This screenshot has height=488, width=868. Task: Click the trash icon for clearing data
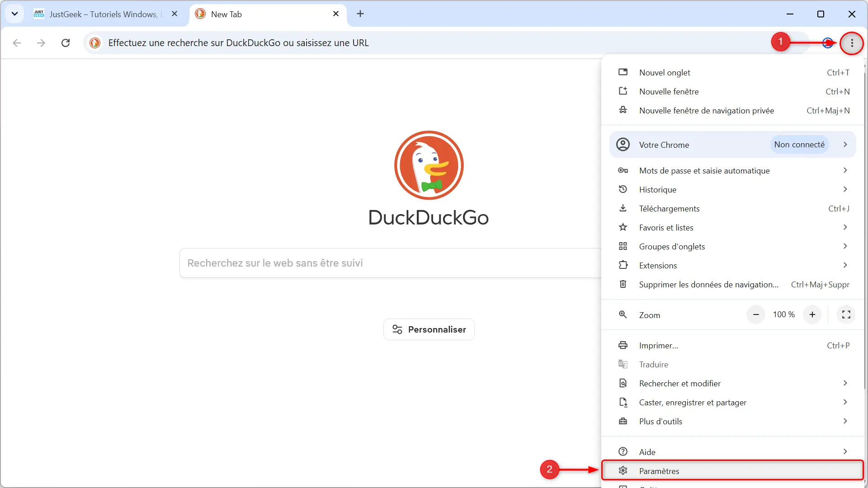[623, 284]
